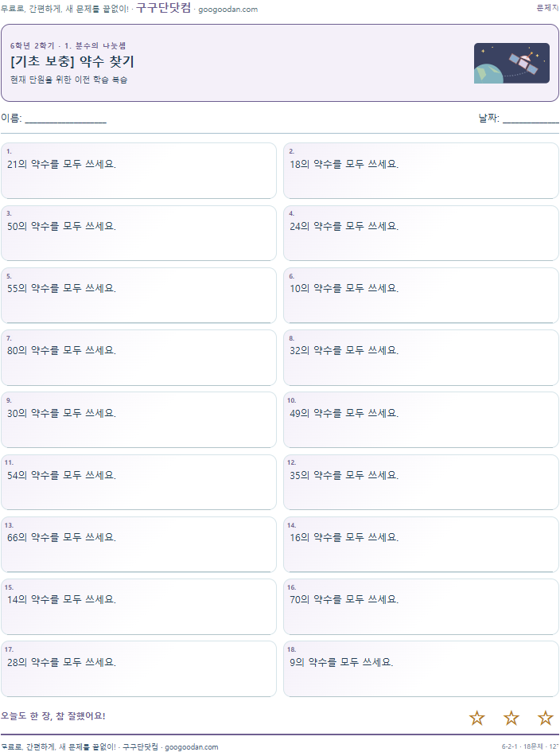Select problem 13 about 66의 약수
This screenshot has height=752, width=560.
coord(138,544)
